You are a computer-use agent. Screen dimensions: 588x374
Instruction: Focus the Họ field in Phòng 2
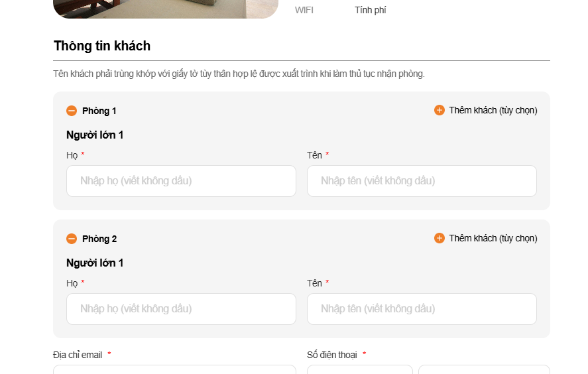click(181, 309)
